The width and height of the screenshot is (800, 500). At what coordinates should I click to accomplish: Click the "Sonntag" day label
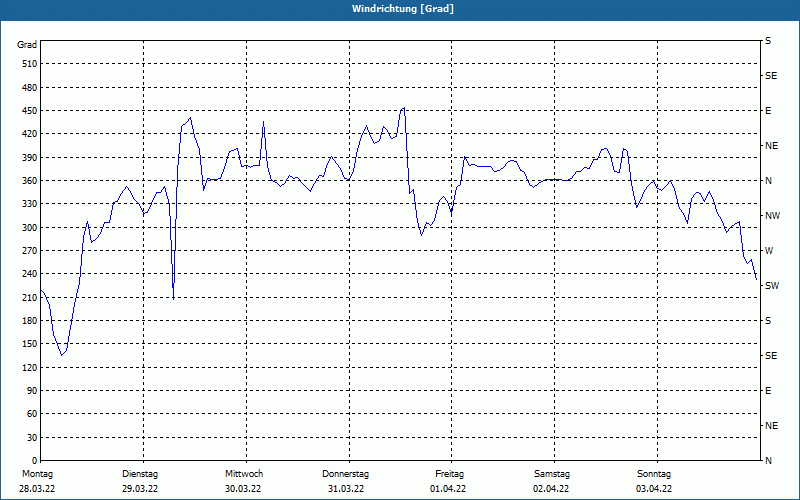[x=654, y=474]
